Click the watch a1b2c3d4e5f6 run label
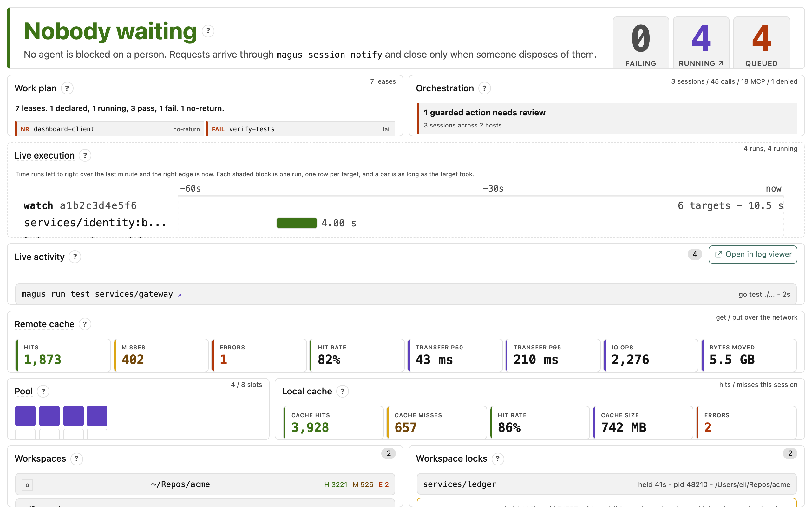 pyautogui.click(x=80, y=206)
